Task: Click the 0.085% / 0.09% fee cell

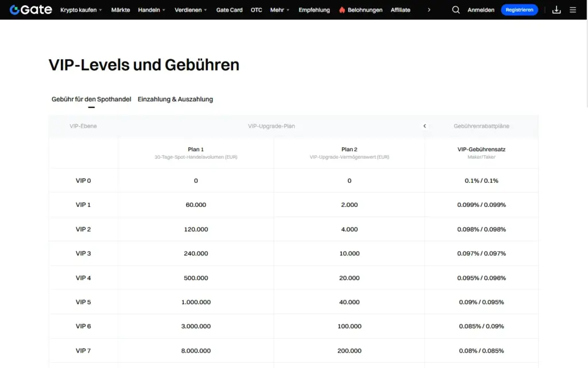Action: [x=481, y=327]
